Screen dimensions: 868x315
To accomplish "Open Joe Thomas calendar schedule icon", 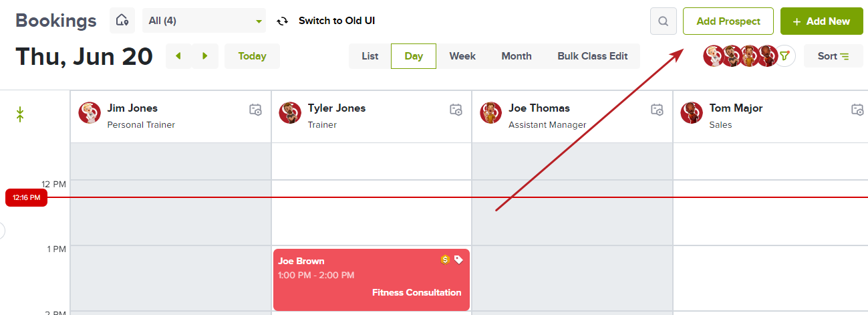I will tap(657, 109).
